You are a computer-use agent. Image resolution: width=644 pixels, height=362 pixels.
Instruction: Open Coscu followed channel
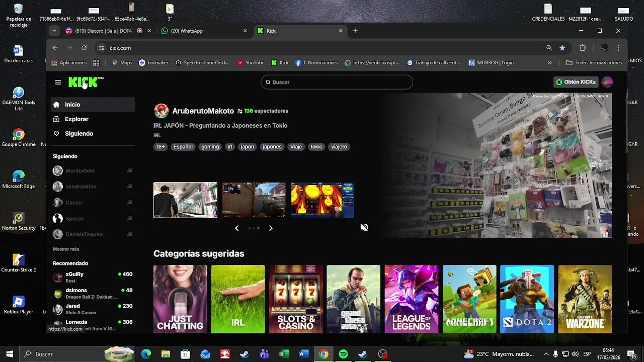(93, 203)
